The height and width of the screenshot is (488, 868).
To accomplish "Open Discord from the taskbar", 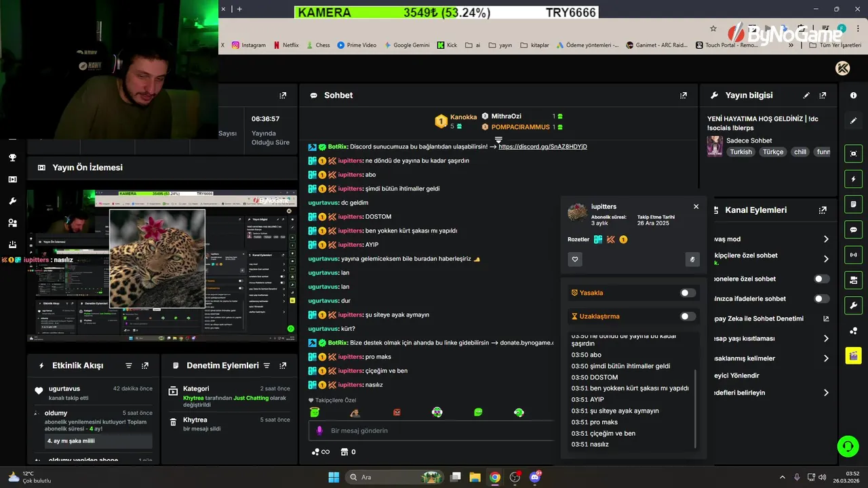I will [x=535, y=477].
